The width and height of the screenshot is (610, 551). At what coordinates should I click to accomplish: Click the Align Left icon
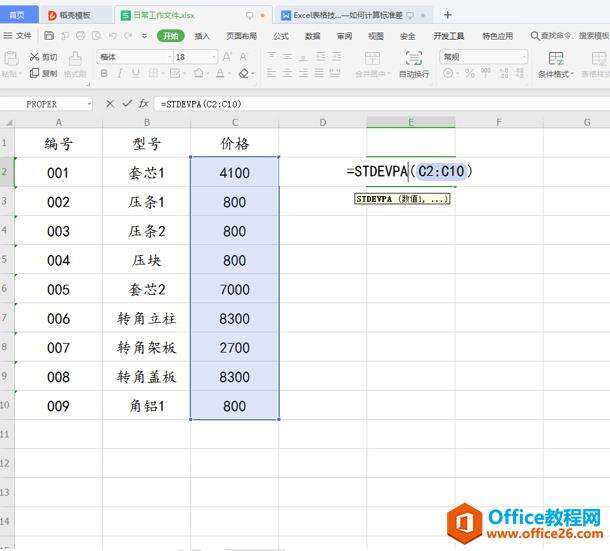[x=272, y=73]
